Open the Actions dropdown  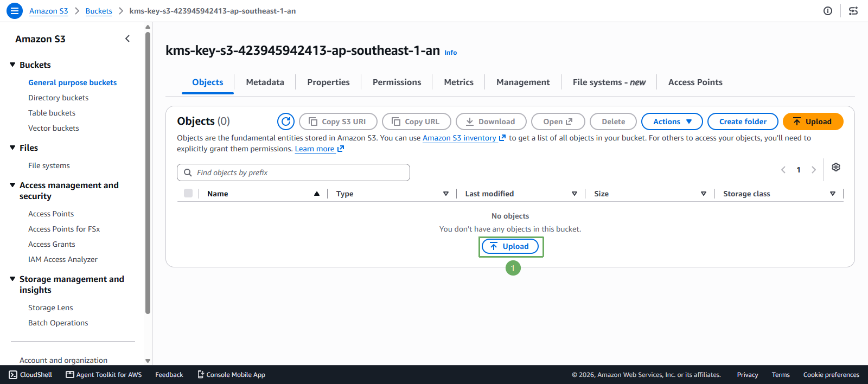(672, 121)
